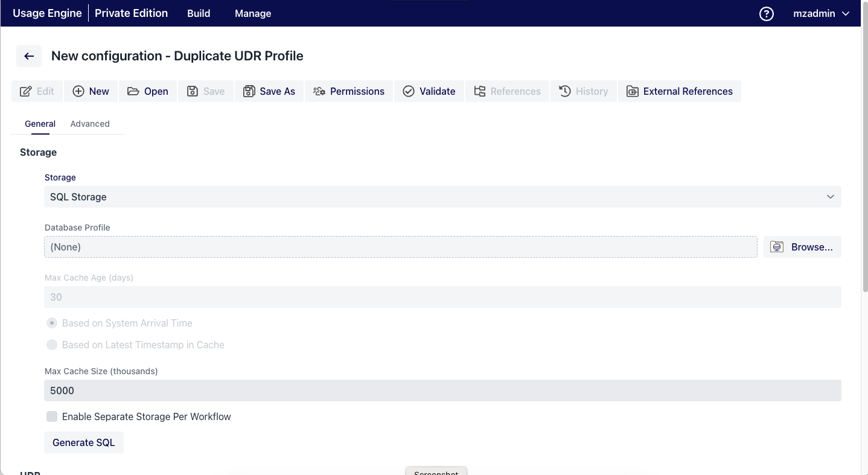Expand the Storage type dropdown

point(442,197)
